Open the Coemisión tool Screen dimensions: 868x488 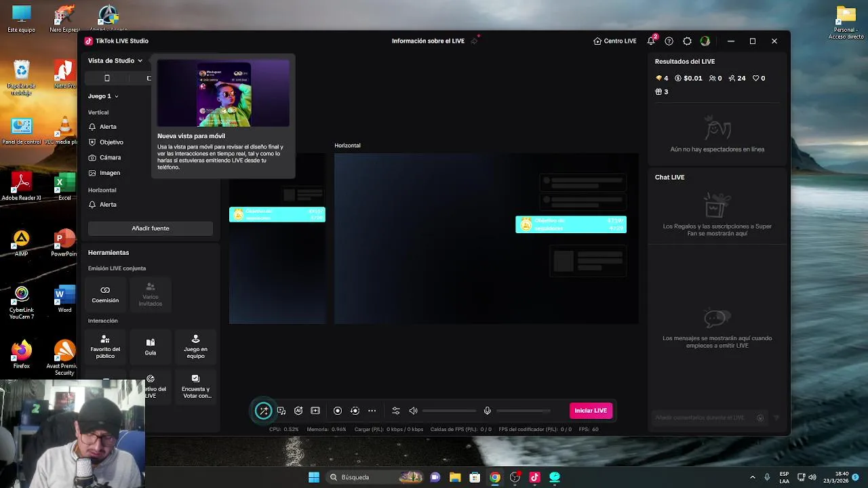tap(105, 294)
